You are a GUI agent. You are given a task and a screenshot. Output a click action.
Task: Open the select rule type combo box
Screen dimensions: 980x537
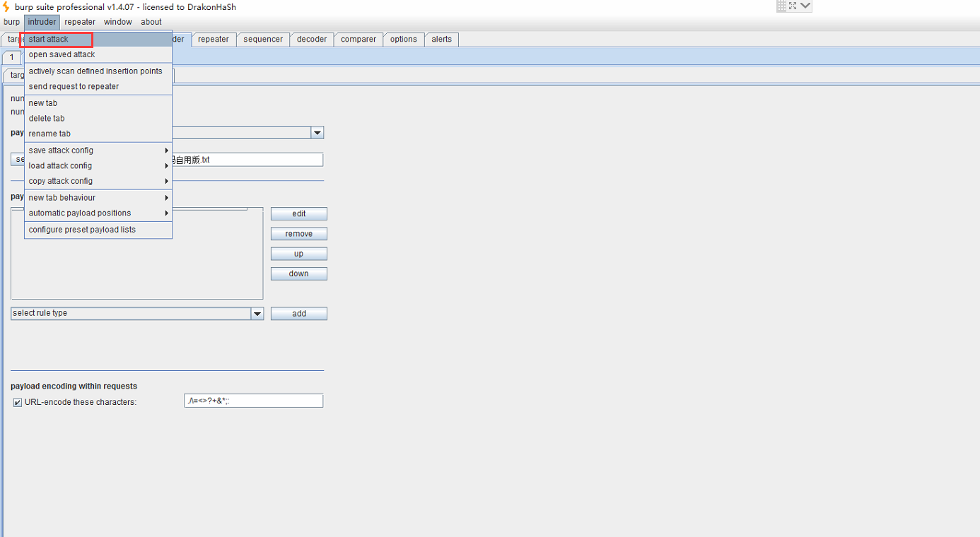coord(137,313)
